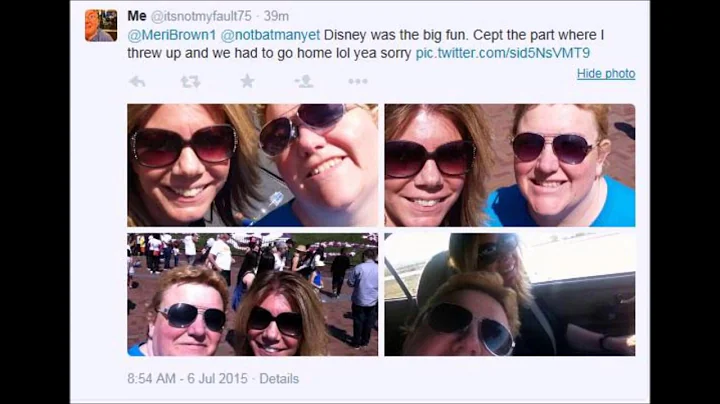Hide the tweet's photo
The width and height of the screenshot is (720, 404).
coord(605,73)
